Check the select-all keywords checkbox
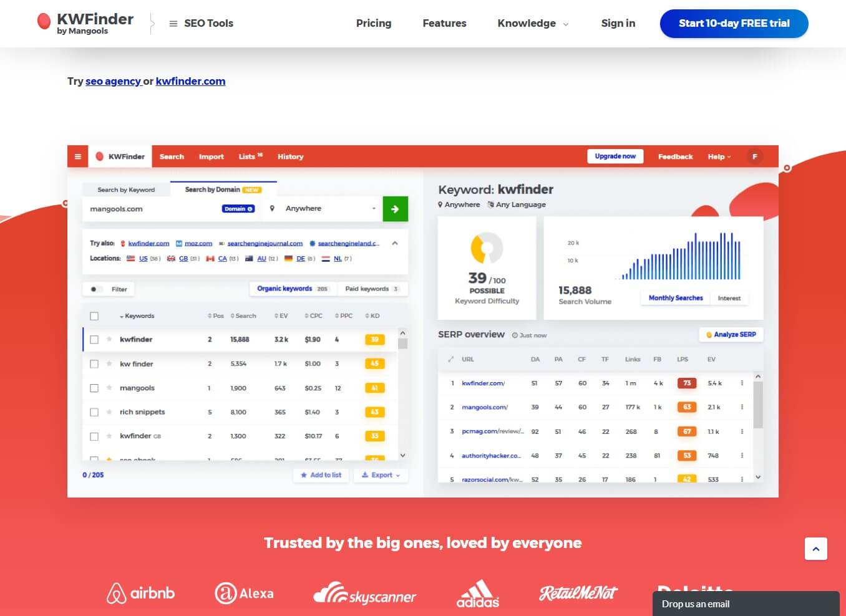The height and width of the screenshot is (616, 846). 94,316
